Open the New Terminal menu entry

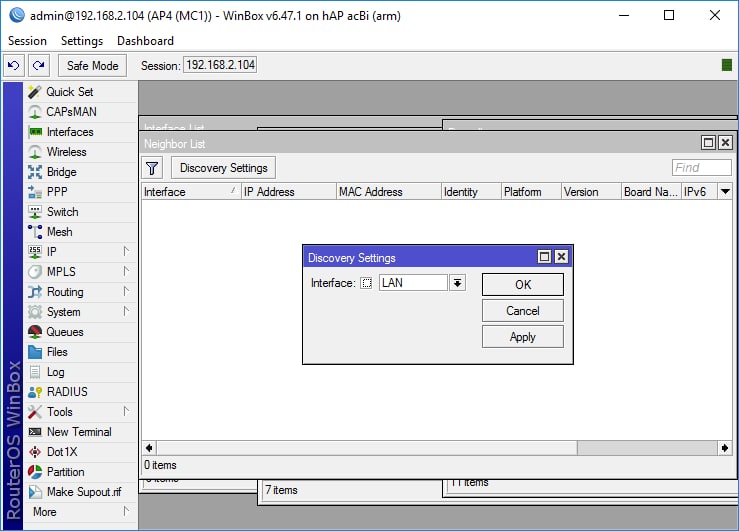click(x=79, y=432)
